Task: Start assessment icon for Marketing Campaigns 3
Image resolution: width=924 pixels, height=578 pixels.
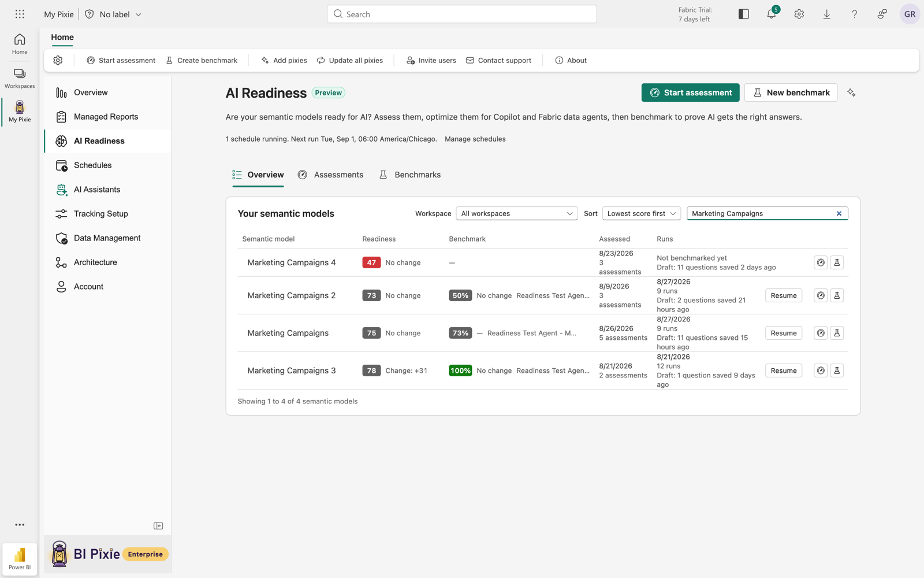Action: 821,370
